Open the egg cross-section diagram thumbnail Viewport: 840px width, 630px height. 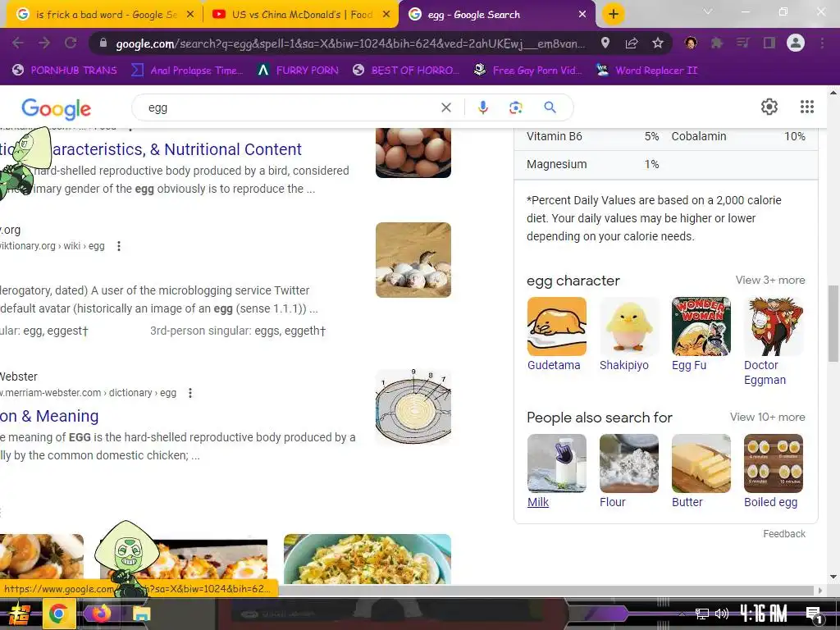click(x=413, y=407)
